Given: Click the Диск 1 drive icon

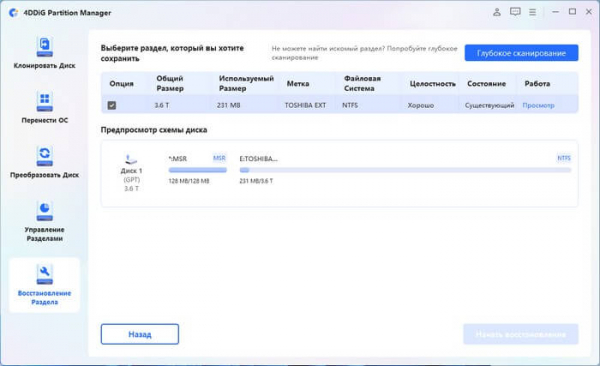Looking at the screenshot, I should (x=131, y=159).
